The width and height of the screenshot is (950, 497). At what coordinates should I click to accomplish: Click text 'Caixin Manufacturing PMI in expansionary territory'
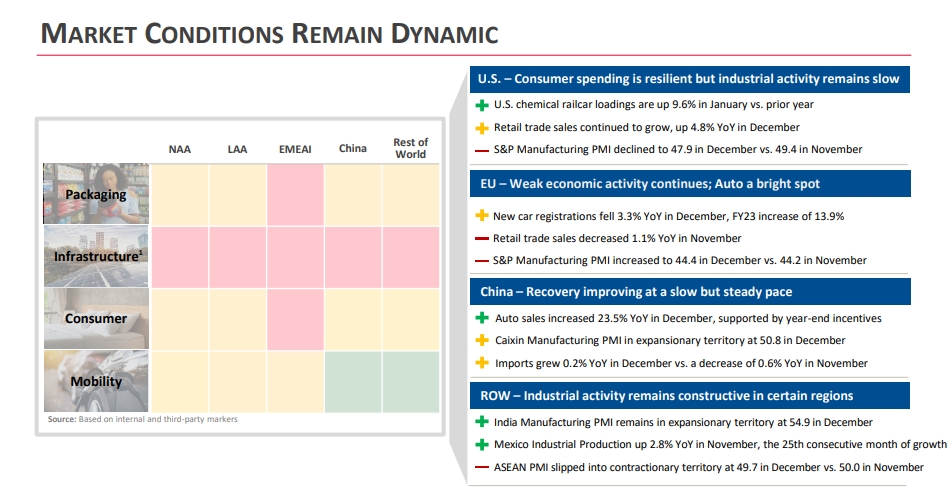point(609,340)
